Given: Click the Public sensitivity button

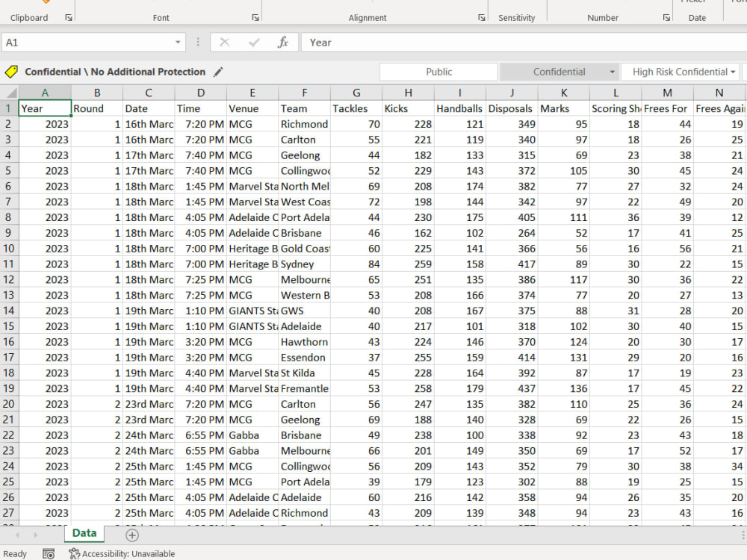Looking at the screenshot, I should tap(438, 72).
